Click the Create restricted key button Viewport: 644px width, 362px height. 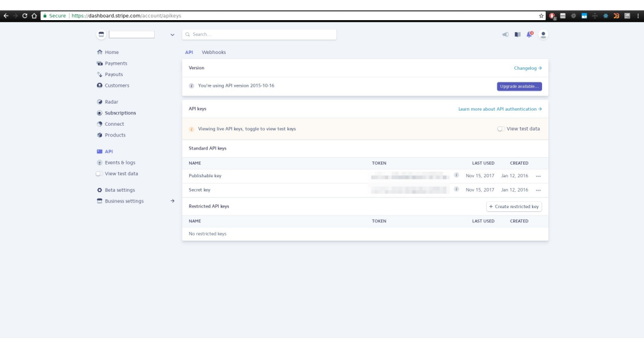[514, 206]
